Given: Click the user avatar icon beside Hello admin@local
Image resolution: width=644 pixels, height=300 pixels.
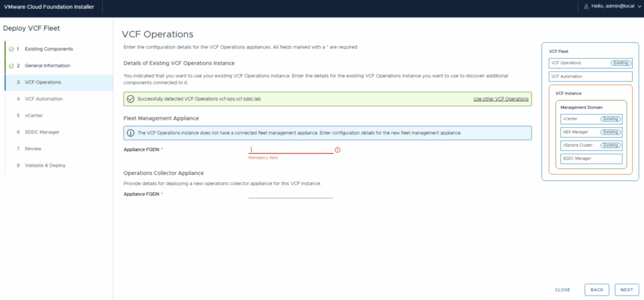Looking at the screenshot, I should tap(586, 6).
